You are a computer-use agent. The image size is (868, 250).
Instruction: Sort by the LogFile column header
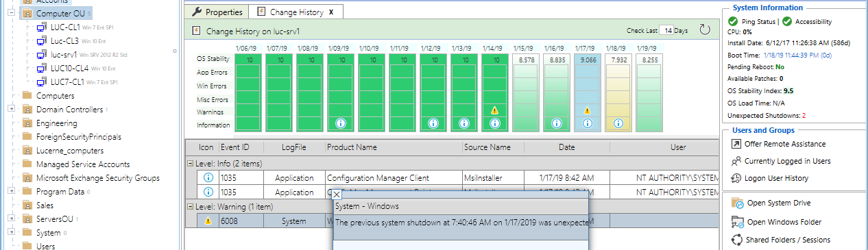(x=293, y=147)
